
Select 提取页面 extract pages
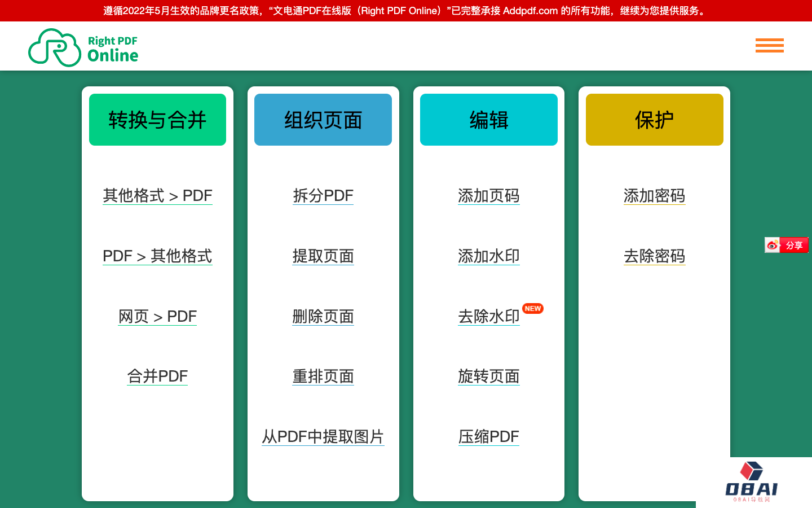point(323,256)
